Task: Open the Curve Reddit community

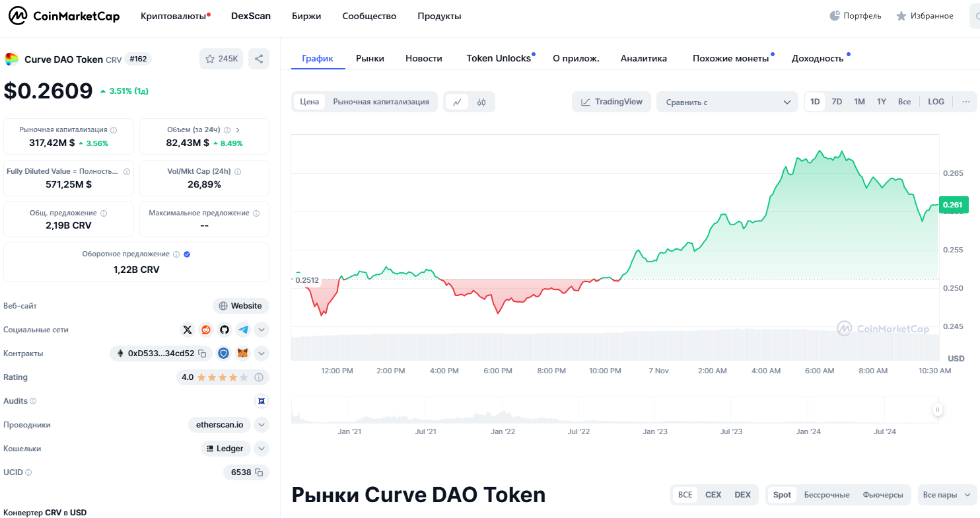Action: click(205, 329)
